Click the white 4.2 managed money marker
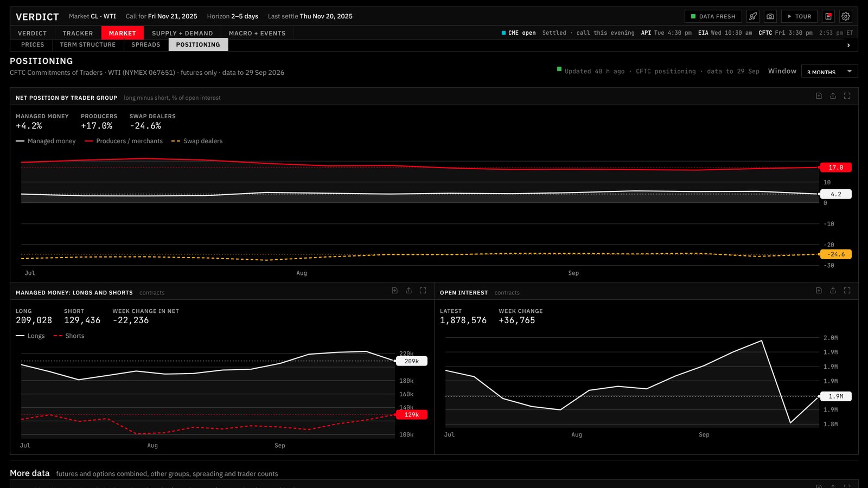868x488 pixels. 836,194
